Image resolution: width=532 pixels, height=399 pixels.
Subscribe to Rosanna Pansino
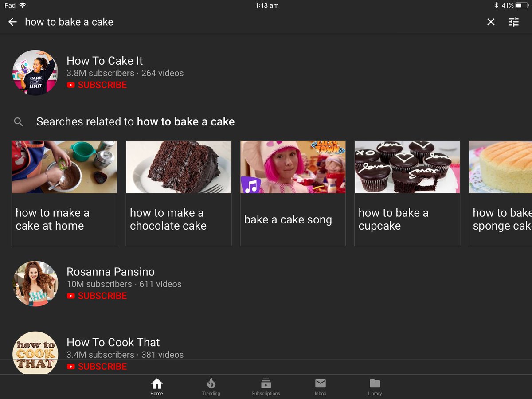(x=97, y=296)
